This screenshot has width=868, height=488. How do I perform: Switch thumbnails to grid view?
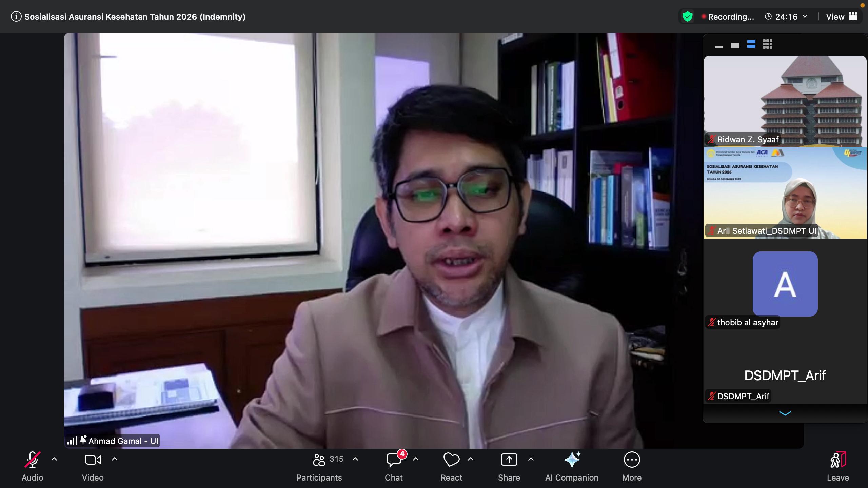pyautogui.click(x=767, y=44)
